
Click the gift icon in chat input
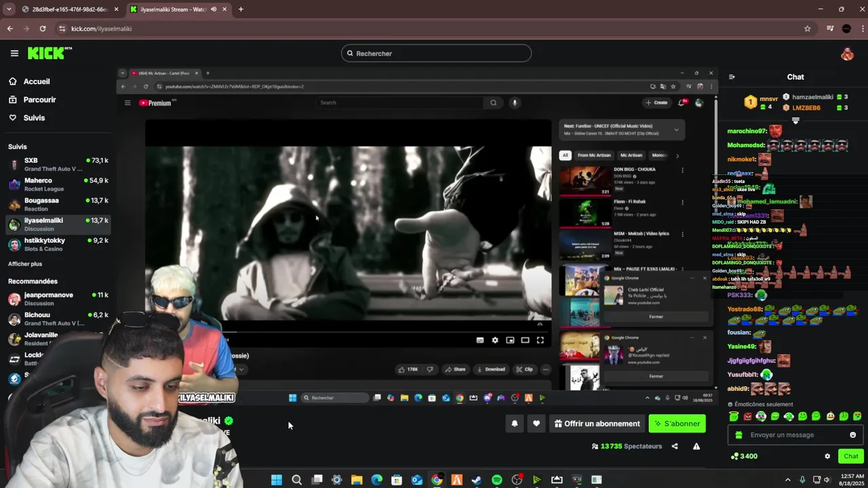pos(739,435)
